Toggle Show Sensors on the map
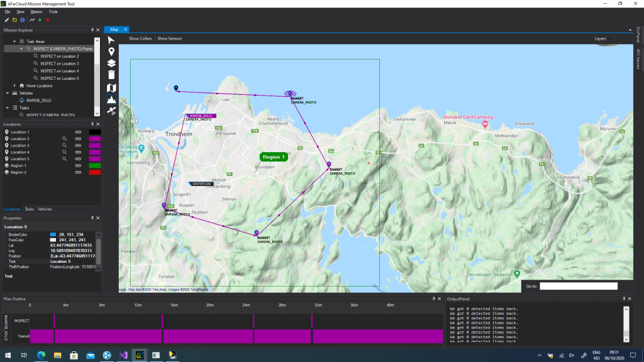The image size is (644, 362). [x=170, y=39]
